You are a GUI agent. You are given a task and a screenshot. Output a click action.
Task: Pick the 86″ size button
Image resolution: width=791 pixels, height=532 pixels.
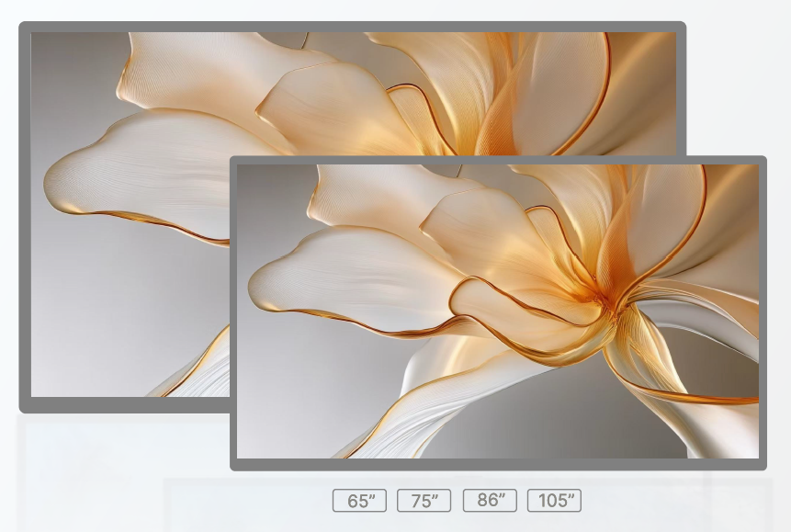pyautogui.click(x=490, y=500)
